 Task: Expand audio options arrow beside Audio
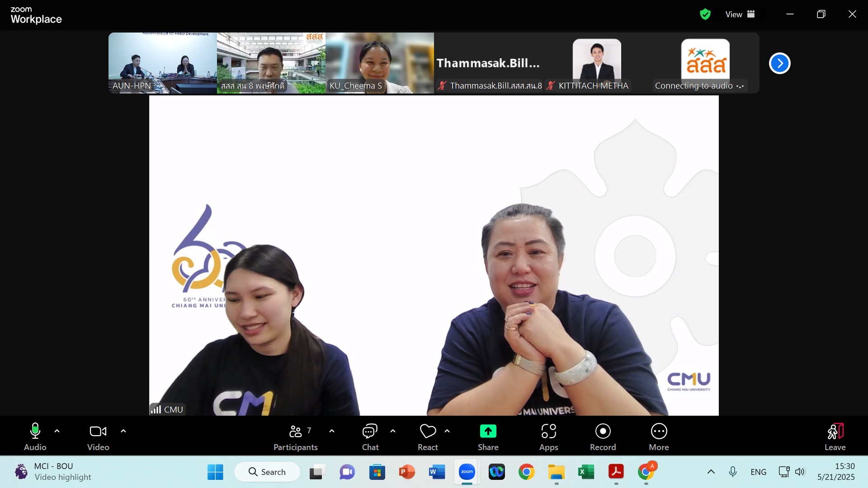[x=57, y=431]
